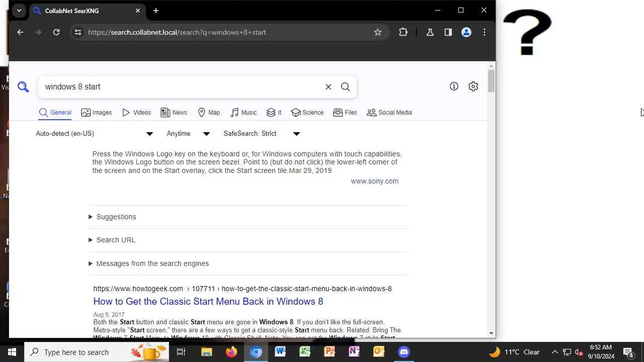This screenshot has height=362, width=644.
Task: Show hidden system tray icons
Action: pyautogui.click(x=554, y=352)
